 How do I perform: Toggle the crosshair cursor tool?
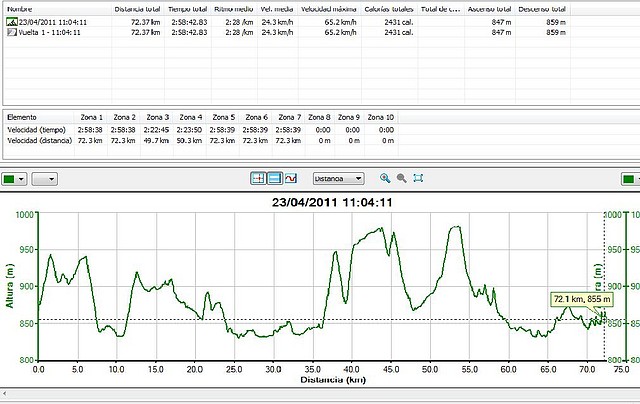tap(258, 178)
